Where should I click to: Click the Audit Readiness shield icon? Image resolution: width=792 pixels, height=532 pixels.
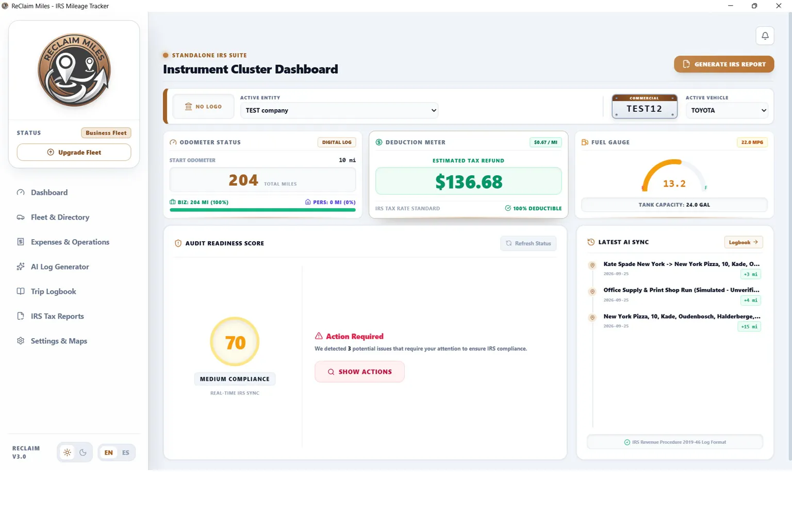[x=178, y=243]
